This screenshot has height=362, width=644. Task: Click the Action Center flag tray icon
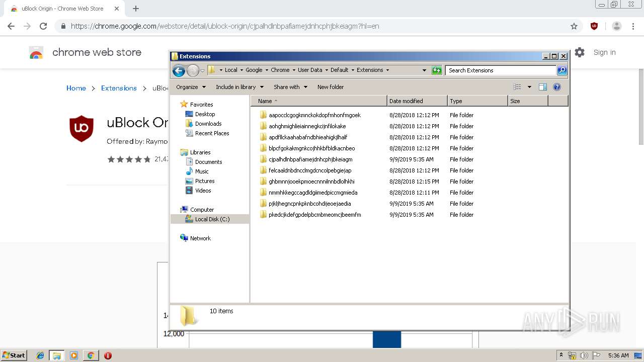click(x=596, y=355)
